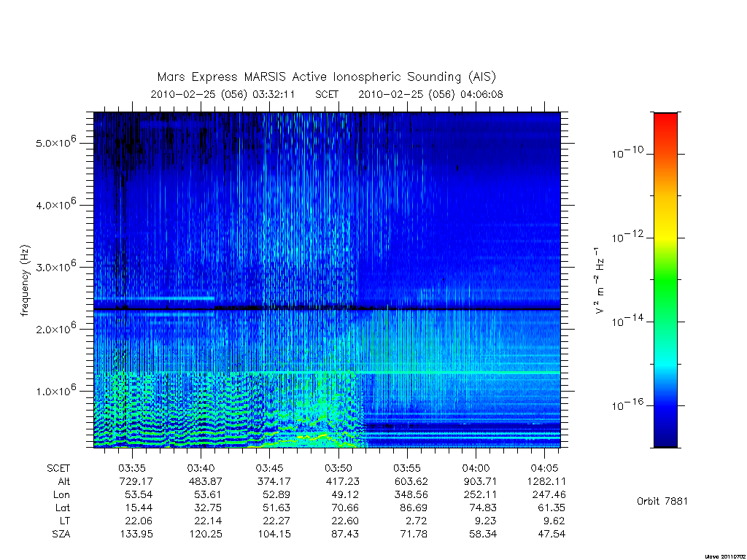Click local time value '22.60'
The width and height of the screenshot is (747, 560).
click(x=345, y=521)
